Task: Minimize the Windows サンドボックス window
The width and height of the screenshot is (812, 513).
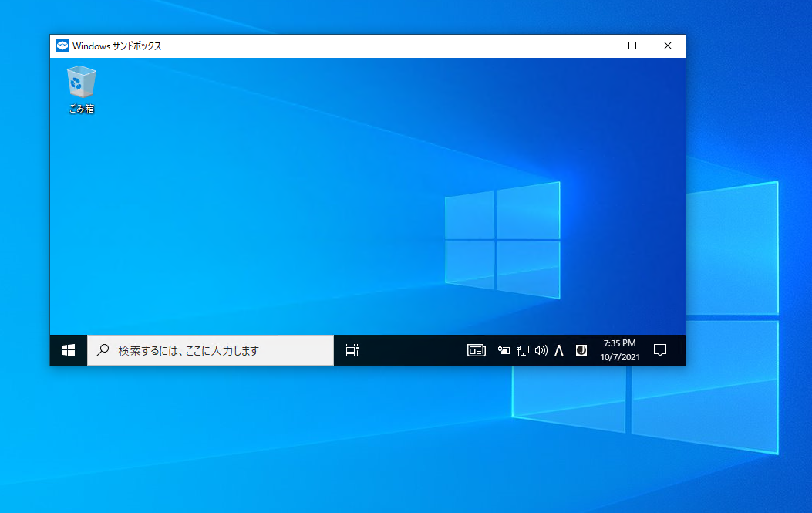Action: [x=598, y=46]
